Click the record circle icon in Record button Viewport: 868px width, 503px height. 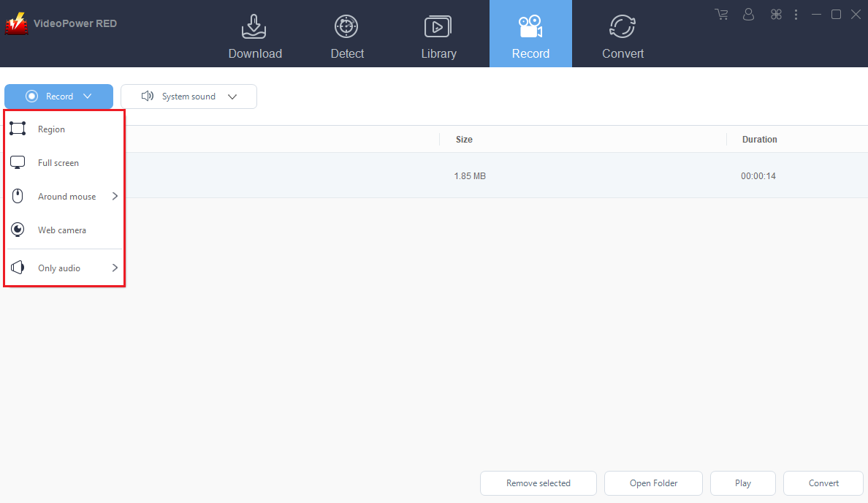[x=32, y=97]
